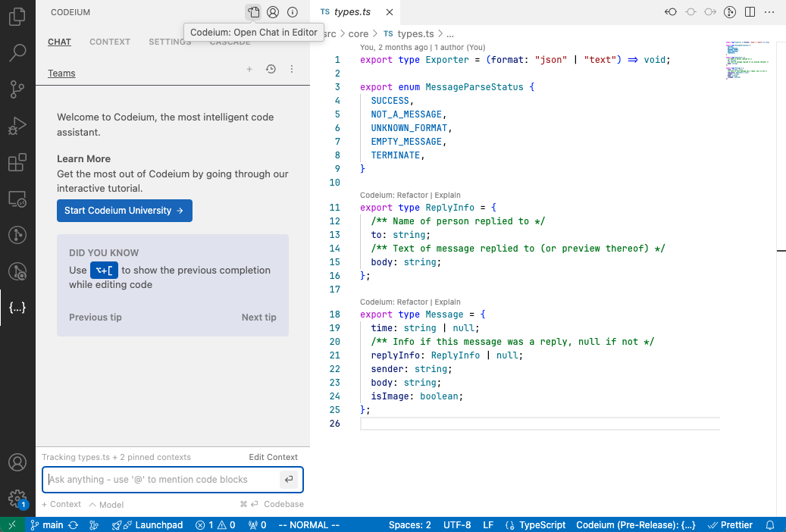
Task: Click the Prettier status bar item
Action: coord(731,524)
